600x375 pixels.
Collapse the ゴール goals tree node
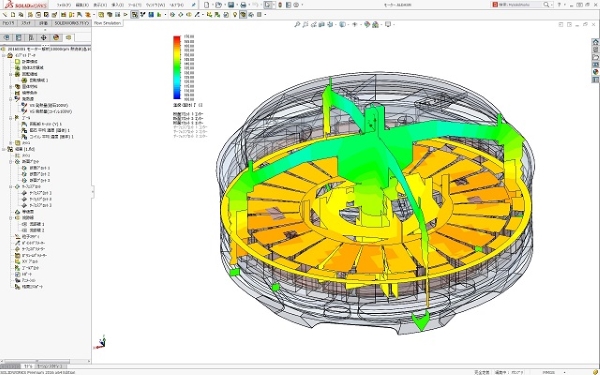[x=11, y=118]
